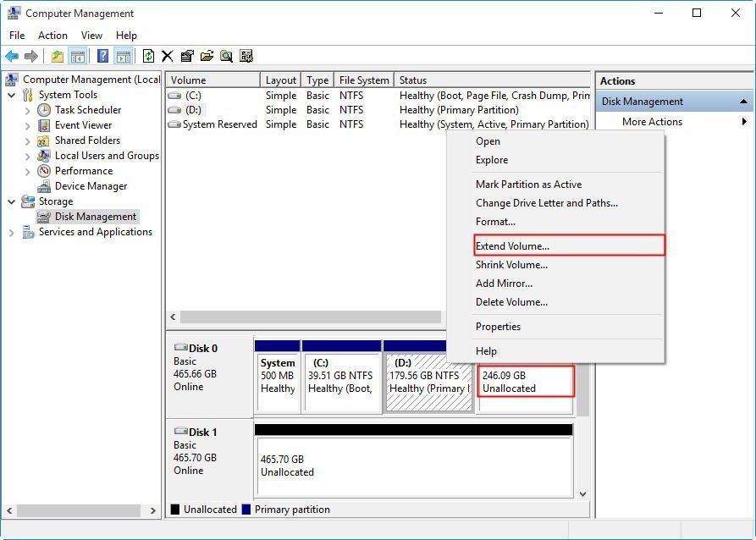Click the Performance icon
The image size is (756, 540).
coord(44,171)
